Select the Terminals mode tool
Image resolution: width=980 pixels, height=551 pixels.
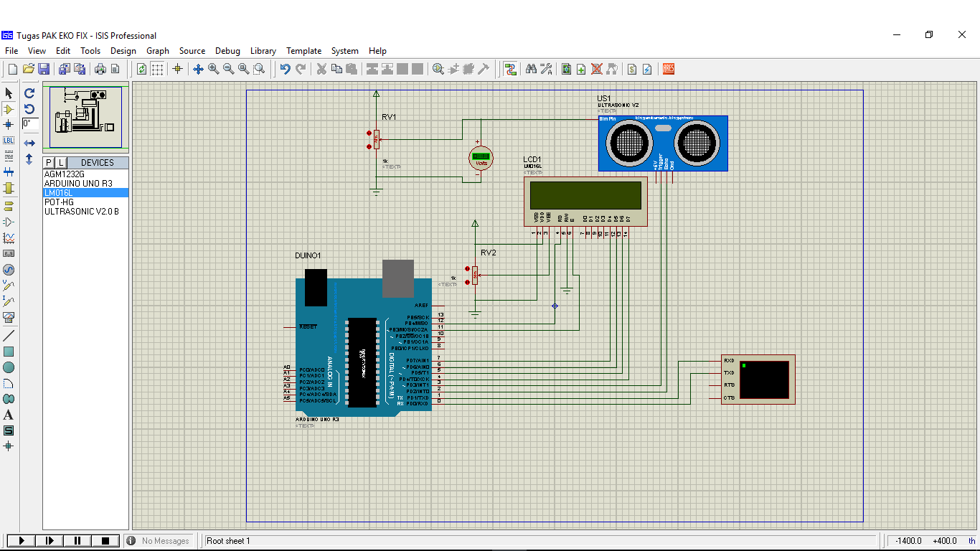(9, 206)
